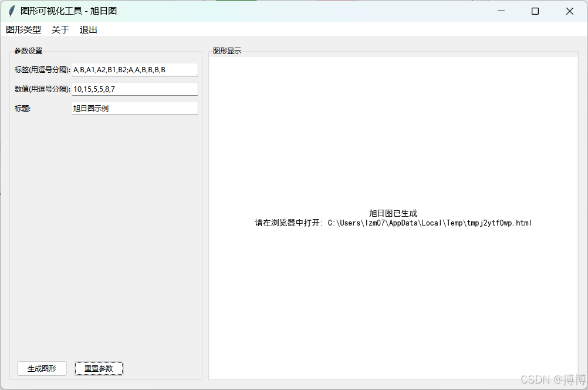588x390 pixels.
Task: Focus the 数值 input field
Action: click(x=134, y=89)
